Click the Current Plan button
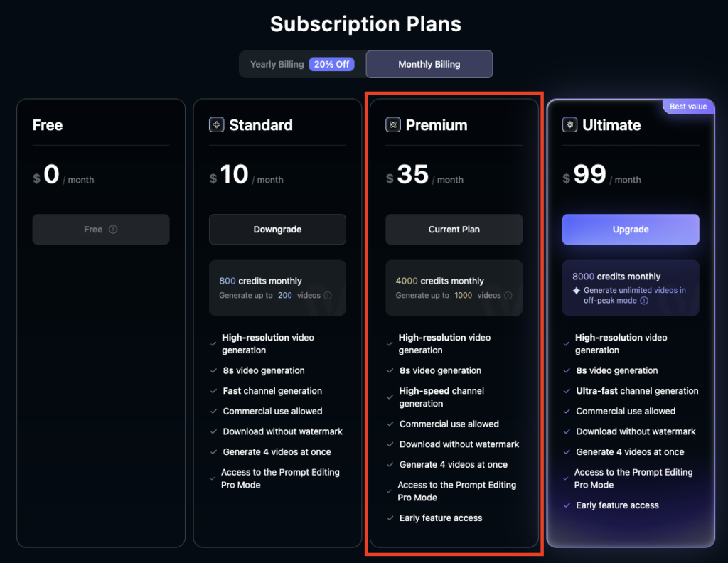728x563 pixels. [x=454, y=230]
